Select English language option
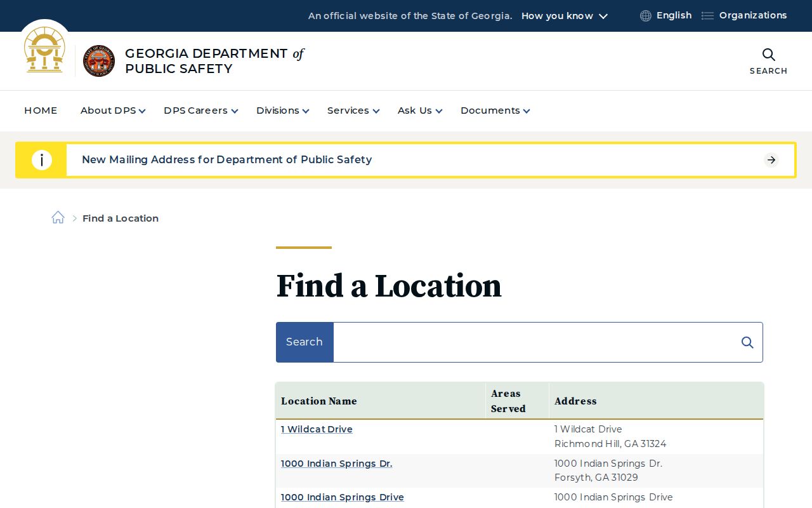 coord(674,15)
